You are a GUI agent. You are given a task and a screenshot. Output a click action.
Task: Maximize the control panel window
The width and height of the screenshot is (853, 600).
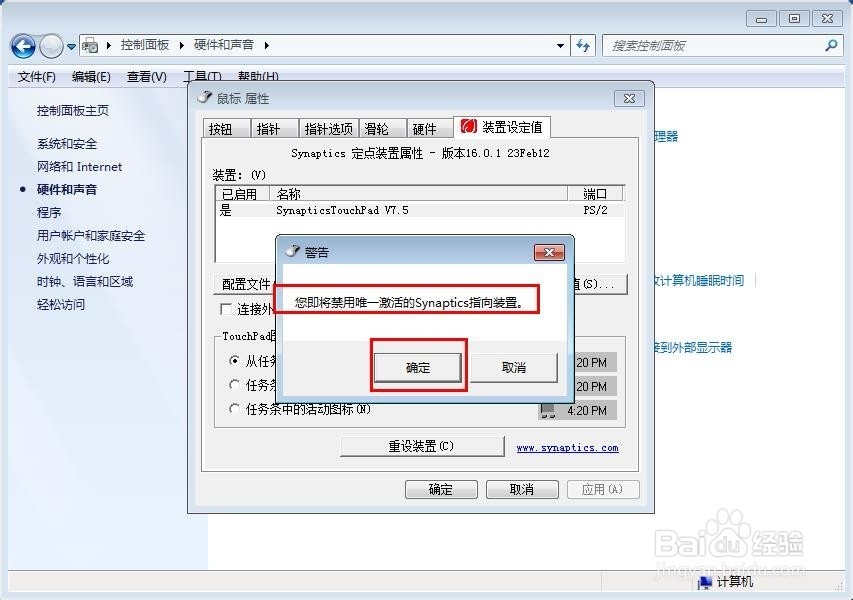(x=794, y=19)
